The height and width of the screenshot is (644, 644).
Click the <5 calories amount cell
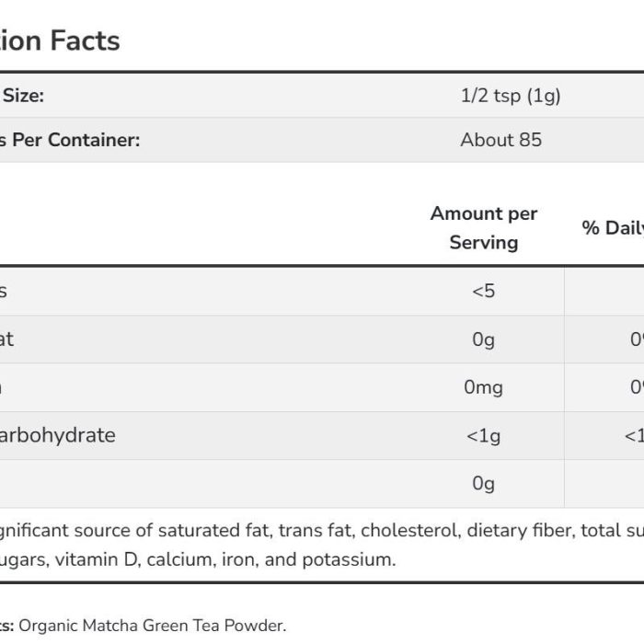(x=483, y=292)
